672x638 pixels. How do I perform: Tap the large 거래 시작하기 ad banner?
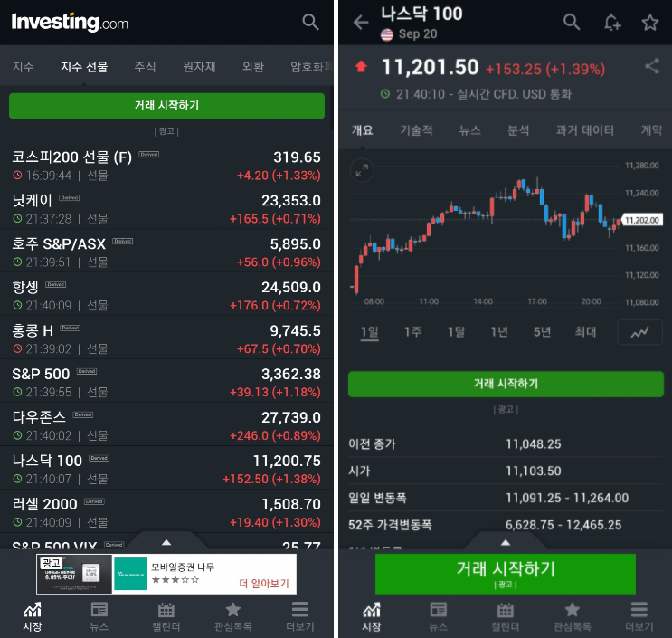[x=506, y=574]
